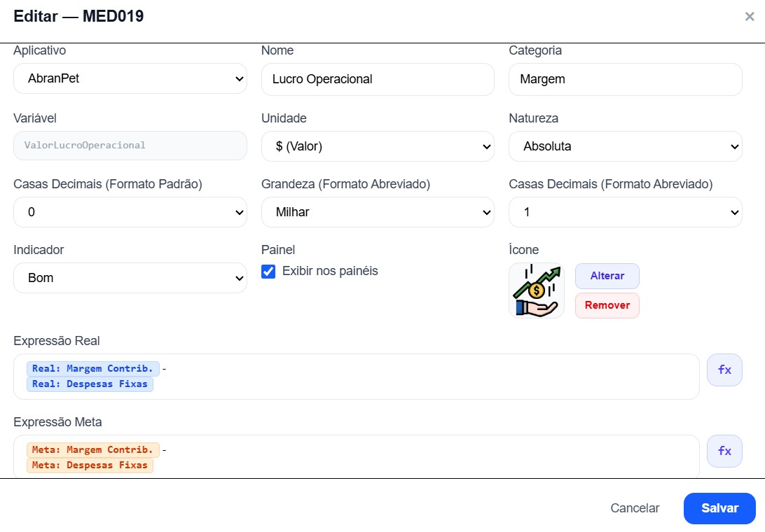Image resolution: width=765 pixels, height=532 pixels.
Task: Expand the Unidade $ (Valor) dropdown
Action: pos(378,146)
